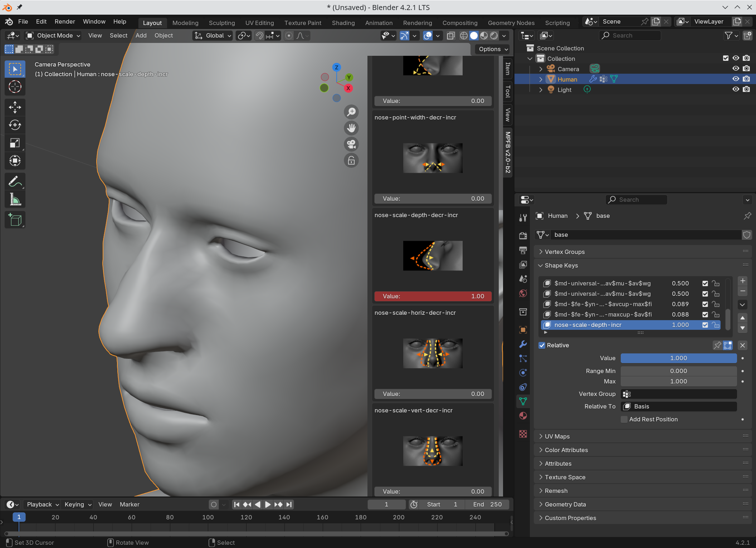Disable Human in renders camera icon

[x=746, y=79]
